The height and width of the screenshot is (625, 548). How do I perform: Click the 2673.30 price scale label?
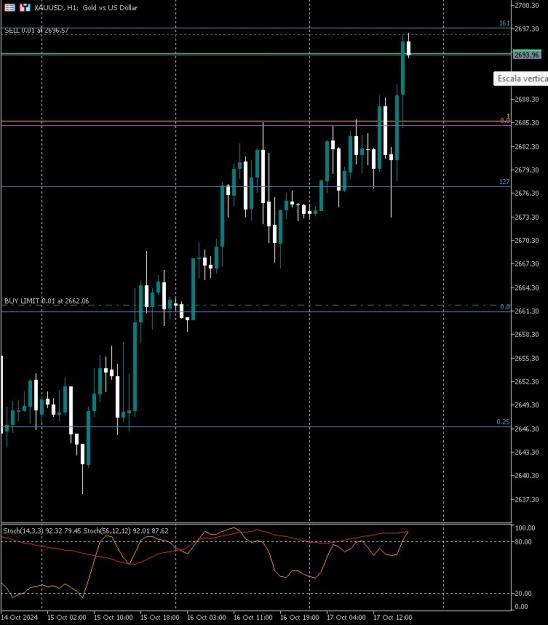point(527,217)
